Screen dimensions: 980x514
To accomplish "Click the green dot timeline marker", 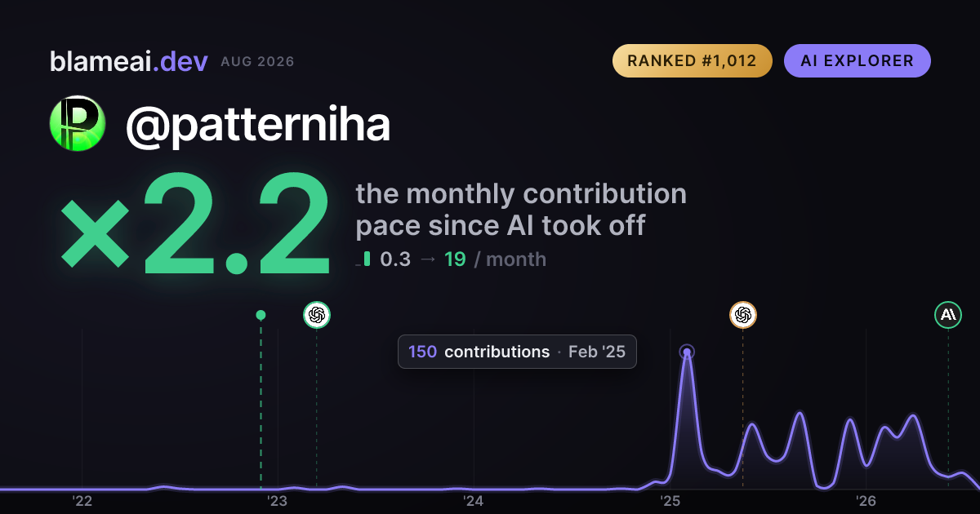I will click(261, 315).
